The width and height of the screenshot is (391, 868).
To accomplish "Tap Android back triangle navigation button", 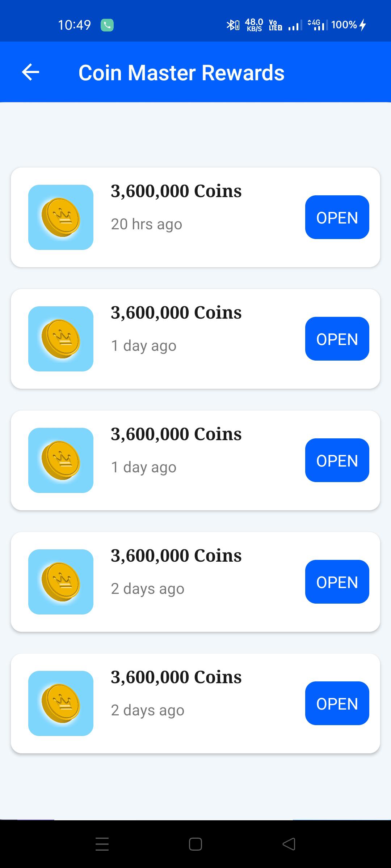I will point(289,844).
